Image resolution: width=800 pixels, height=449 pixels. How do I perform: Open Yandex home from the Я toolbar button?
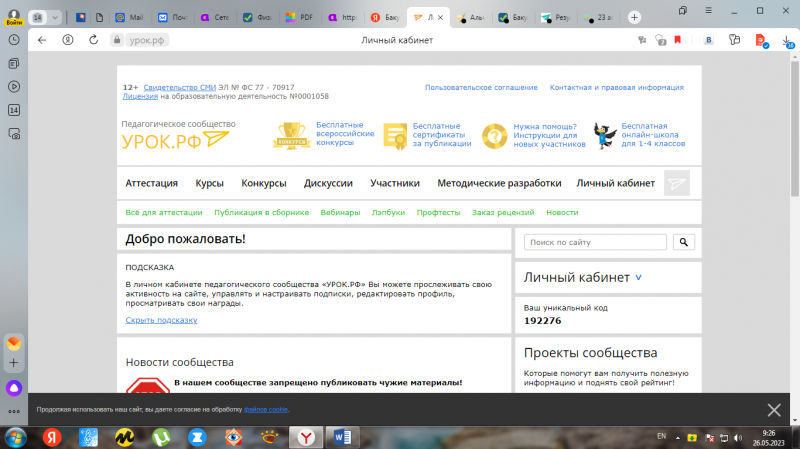tap(68, 40)
